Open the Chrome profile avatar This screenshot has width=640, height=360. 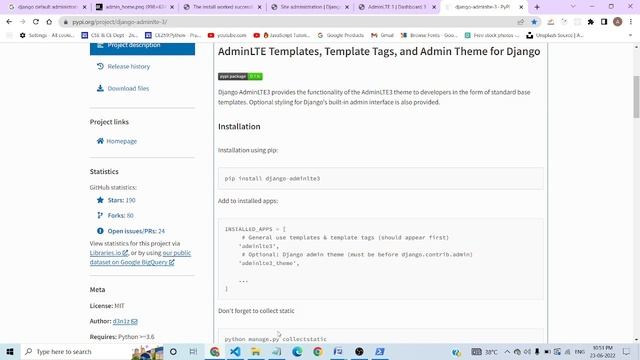pyautogui.click(x=618, y=22)
